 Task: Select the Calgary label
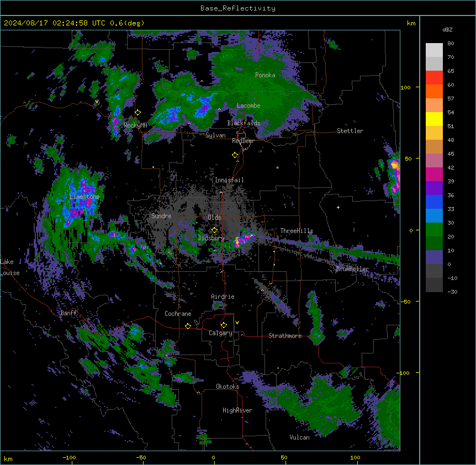[x=220, y=333]
